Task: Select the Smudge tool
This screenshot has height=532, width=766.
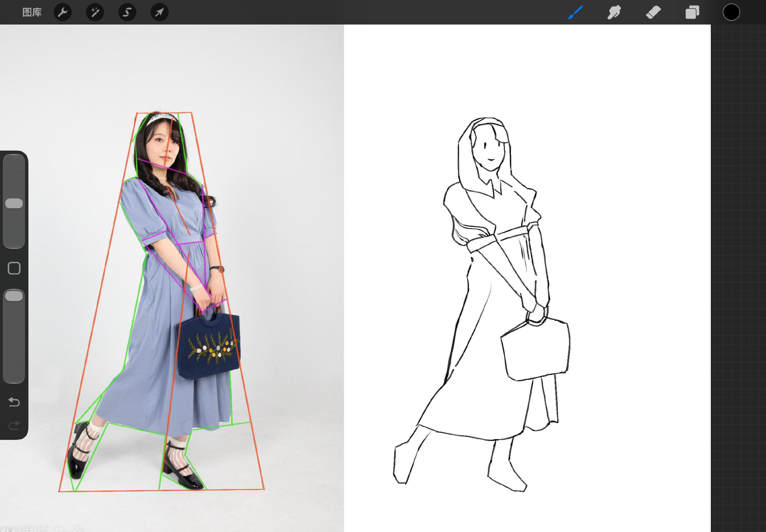Action: click(x=614, y=12)
